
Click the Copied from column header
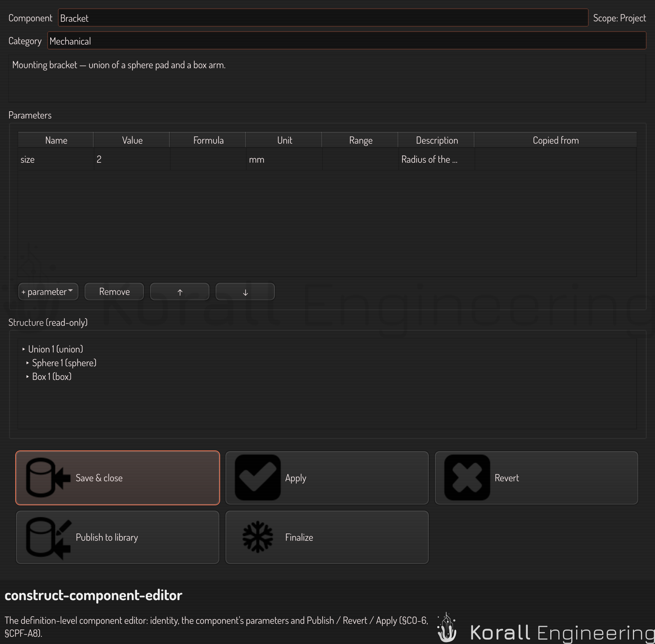click(556, 140)
